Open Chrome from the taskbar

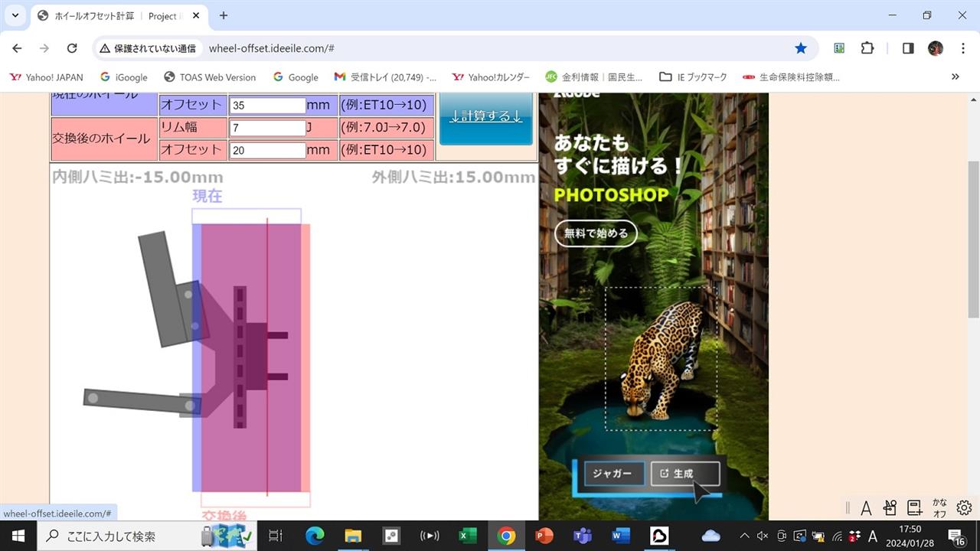coord(506,536)
